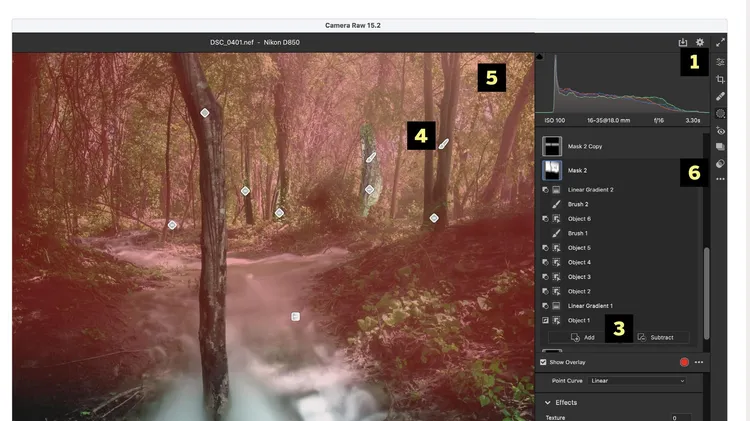Viewport: 750px width, 421px height.
Task: Select the linear gradient pin over the stream
Action: [296, 317]
